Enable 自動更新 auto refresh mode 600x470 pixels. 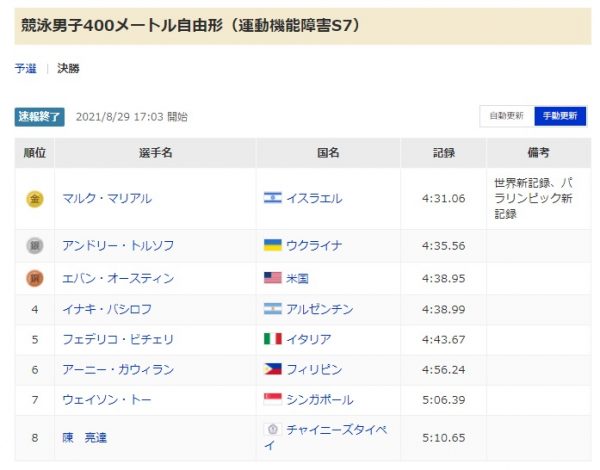(506, 116)
